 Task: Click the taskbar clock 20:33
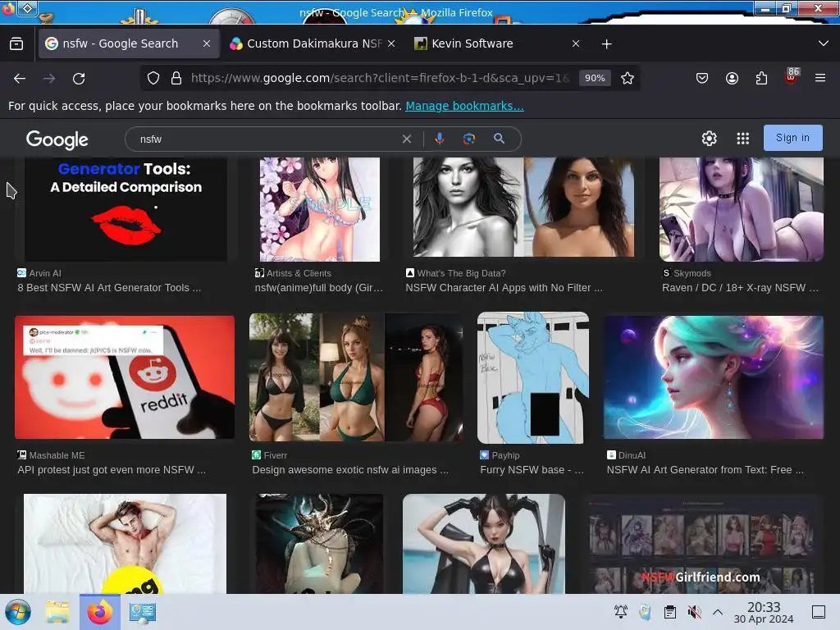click(764, 612)
